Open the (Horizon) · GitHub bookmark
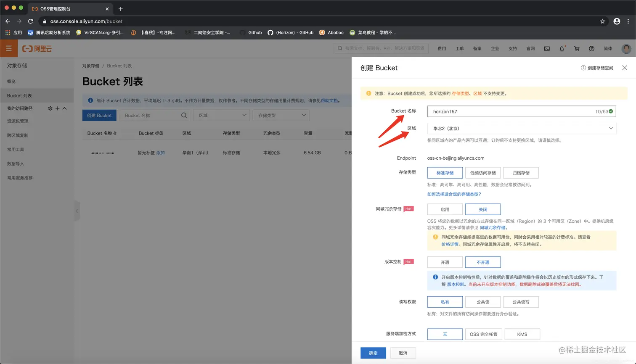Screen dimensions: 636x364 click(x=291, y=32)
